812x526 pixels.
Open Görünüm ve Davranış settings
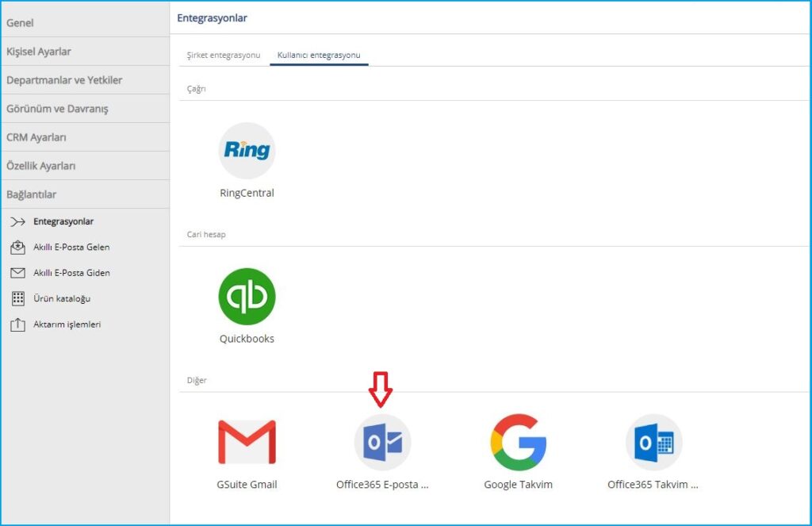85,109
